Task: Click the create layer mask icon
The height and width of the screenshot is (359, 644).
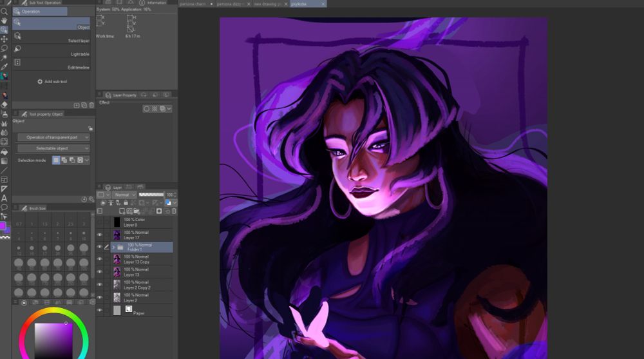Action: 159,211
